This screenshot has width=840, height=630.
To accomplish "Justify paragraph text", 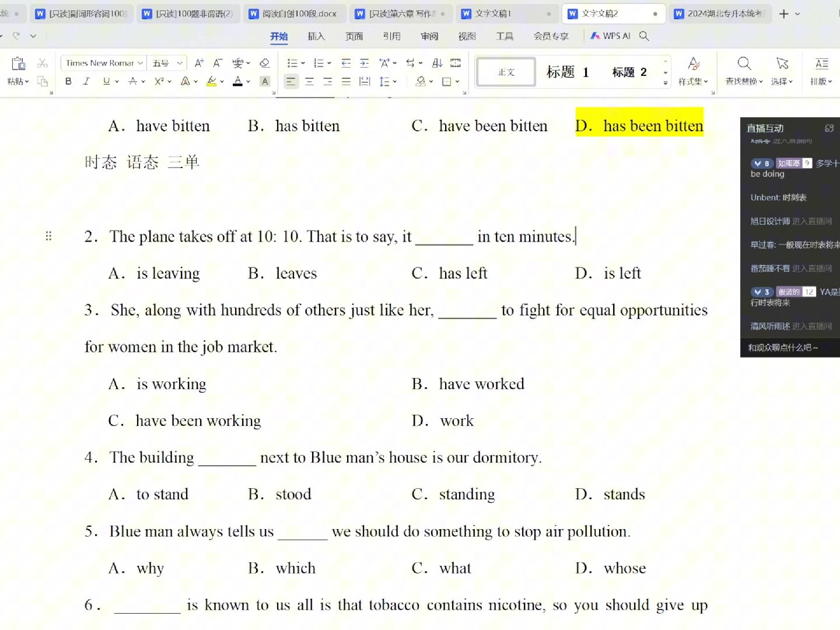I will pos(346,82).
